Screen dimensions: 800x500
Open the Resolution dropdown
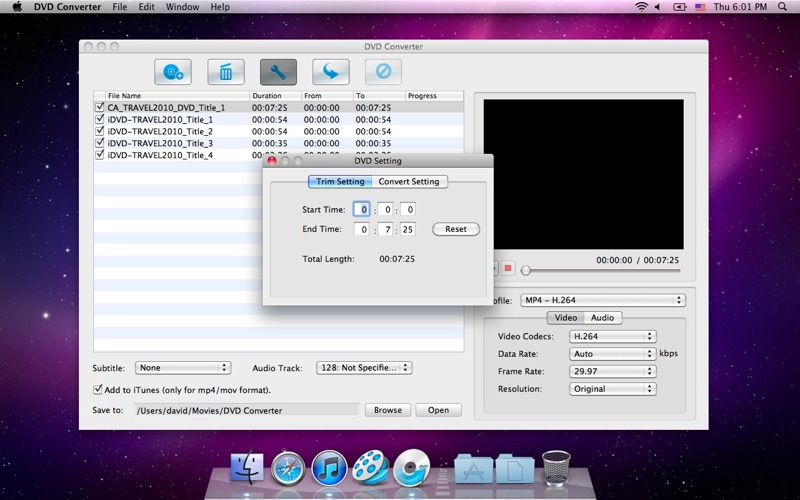click(x=612, y=388)
